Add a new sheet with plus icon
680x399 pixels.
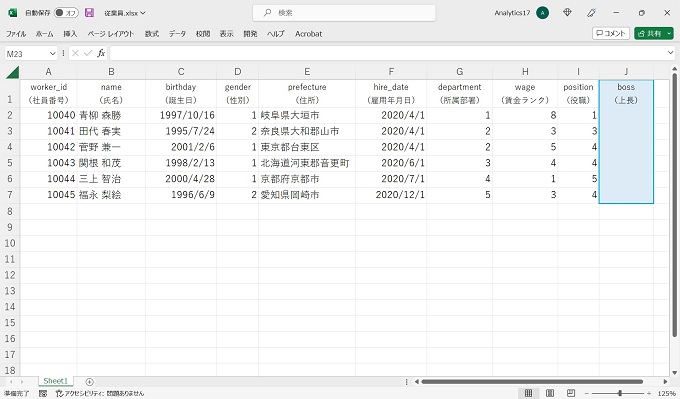89,382
